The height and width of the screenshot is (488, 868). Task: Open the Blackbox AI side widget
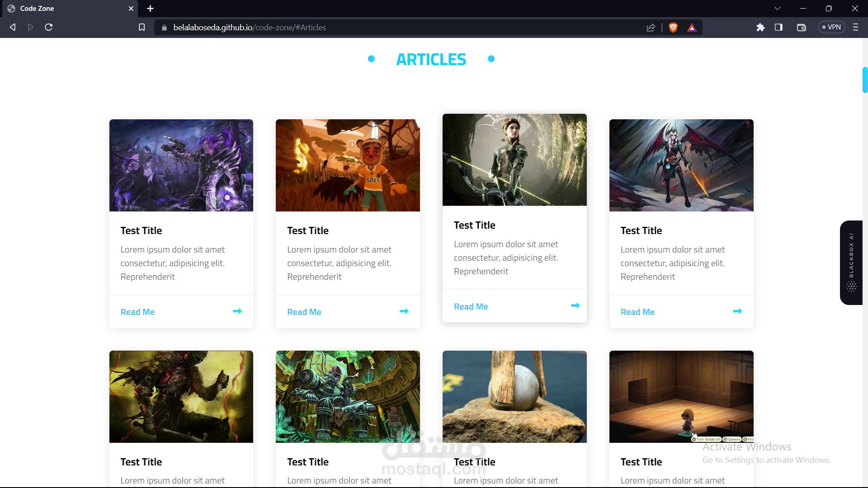pos(851,263)
